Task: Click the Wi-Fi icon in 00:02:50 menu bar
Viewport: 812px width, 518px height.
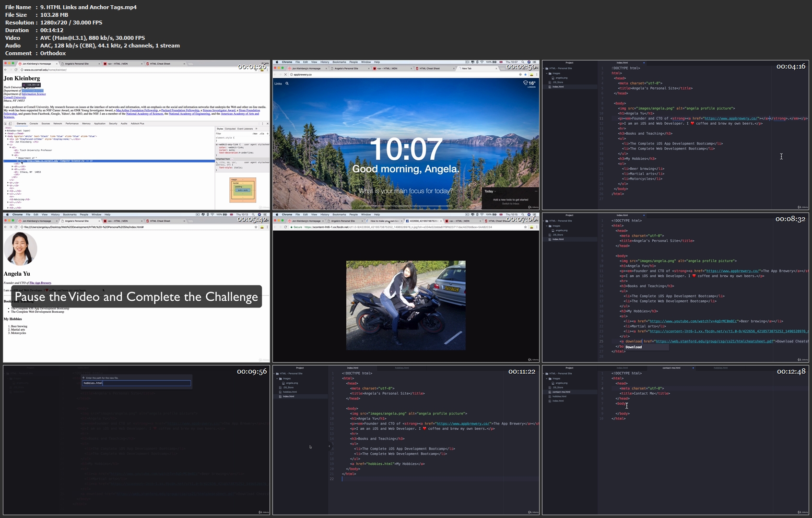Action: [481, 62]
